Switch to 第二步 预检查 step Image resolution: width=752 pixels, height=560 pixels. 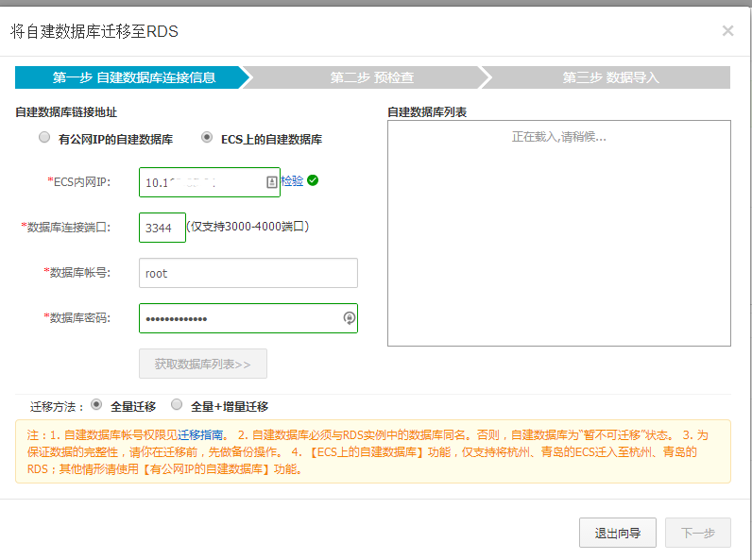371,77
